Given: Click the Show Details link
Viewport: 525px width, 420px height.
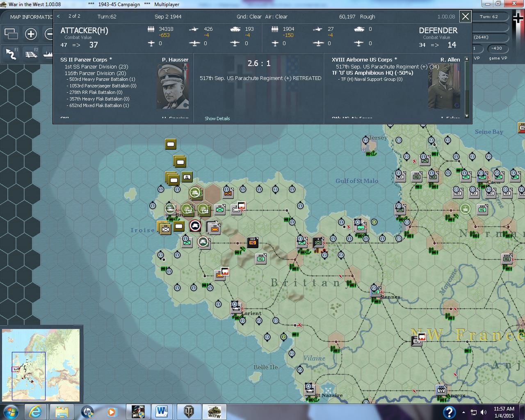Looking at the screenshot, I should pyautogui.click(x=217, y=119).
